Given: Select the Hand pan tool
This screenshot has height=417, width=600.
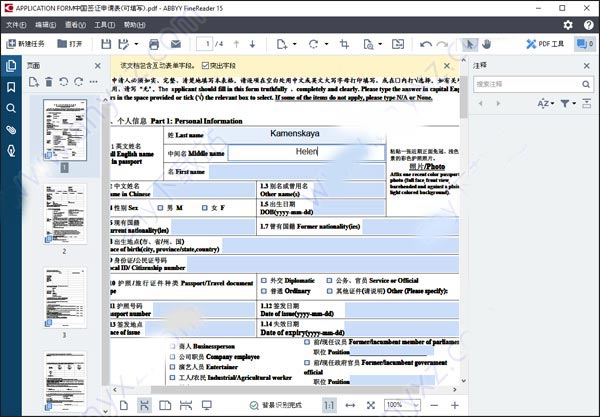Looking at the screenshot, I should tap(486, 44).
